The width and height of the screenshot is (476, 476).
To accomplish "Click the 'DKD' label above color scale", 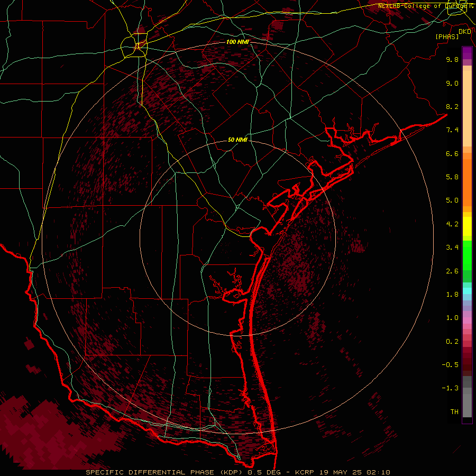I will coord(464,31).
